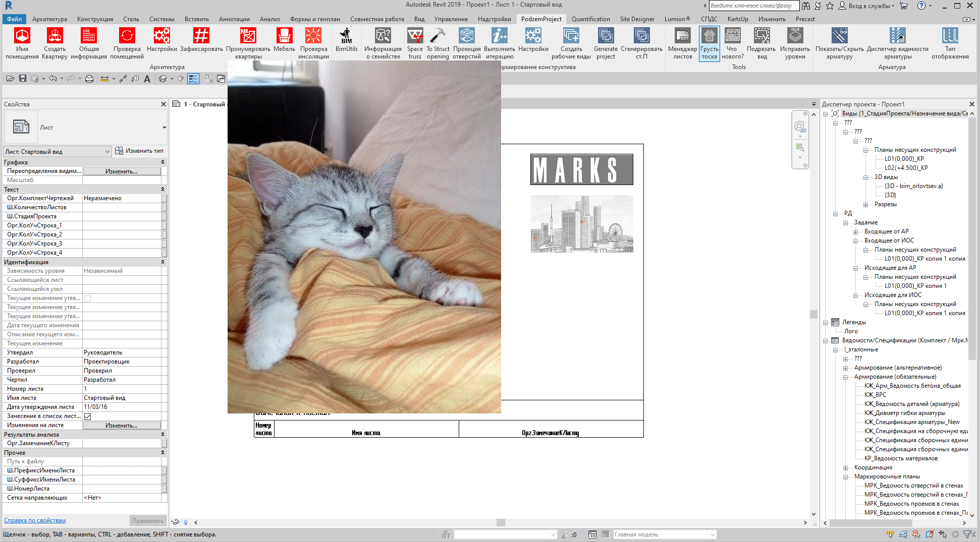Click the Print icon in quick access toolbar
The height and width of the screenshot is (542, 980).
point(89,79)
